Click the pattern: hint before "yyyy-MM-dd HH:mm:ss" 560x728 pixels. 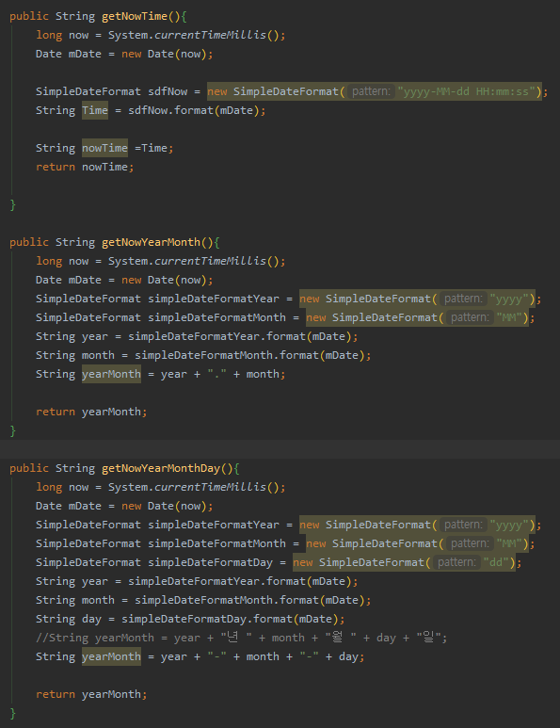tap(371, 91)
